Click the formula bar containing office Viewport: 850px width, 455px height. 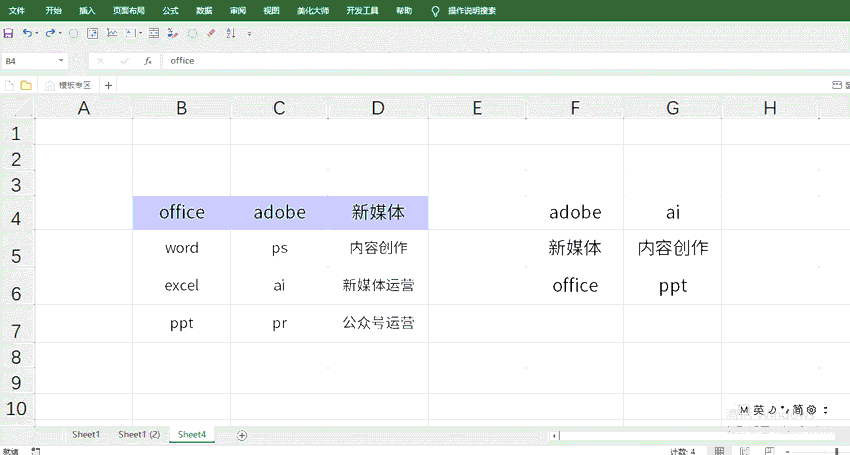coord(504,61)
